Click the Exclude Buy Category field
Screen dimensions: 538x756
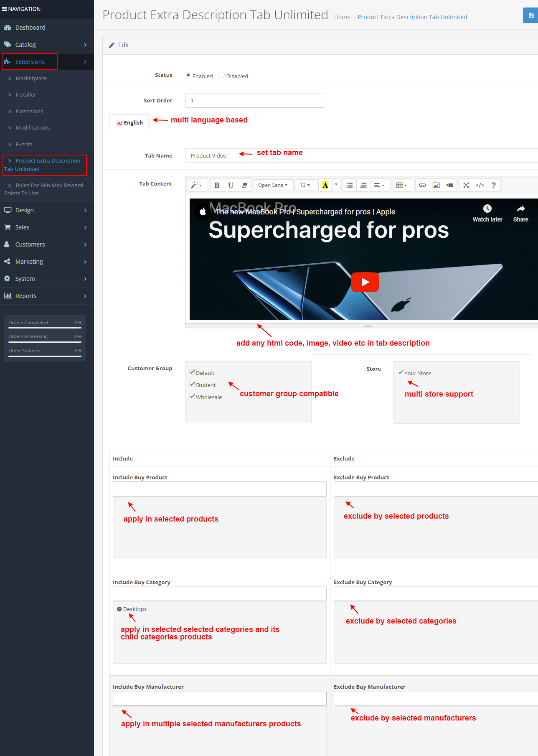[436, 593]
